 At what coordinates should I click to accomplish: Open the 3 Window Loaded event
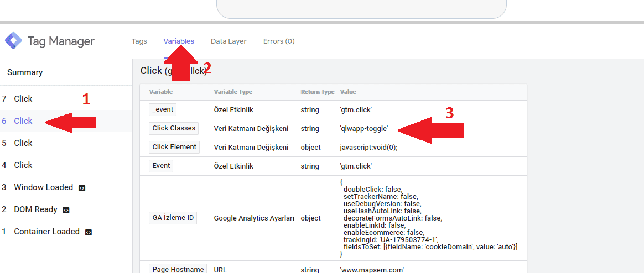(43, 187)
